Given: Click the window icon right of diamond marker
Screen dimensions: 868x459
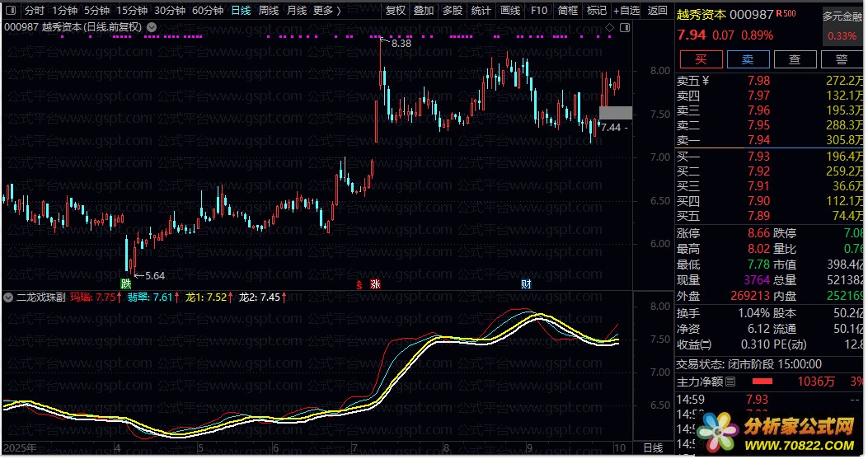Looking at the screenshot, I should pyautogui.click(x=624, y=27).
